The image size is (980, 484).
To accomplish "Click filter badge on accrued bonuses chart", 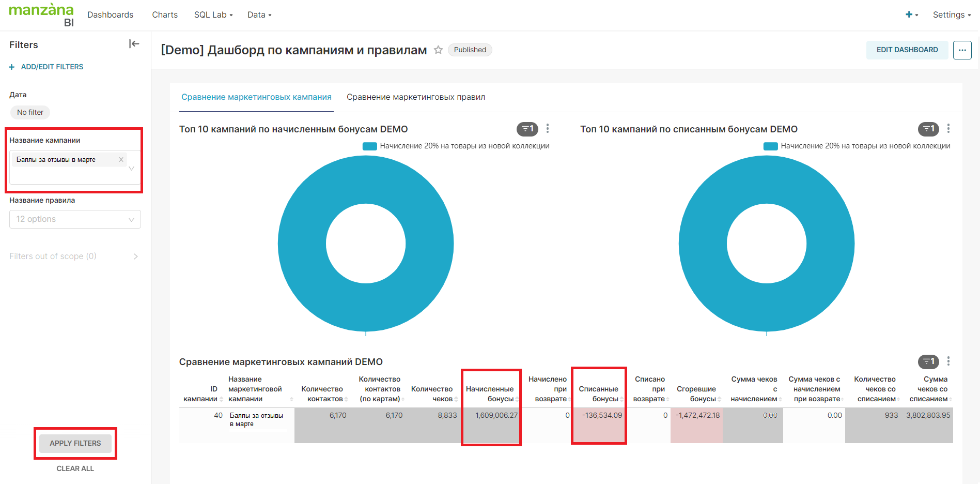I will pyautogui.click(x=527, y=129).
